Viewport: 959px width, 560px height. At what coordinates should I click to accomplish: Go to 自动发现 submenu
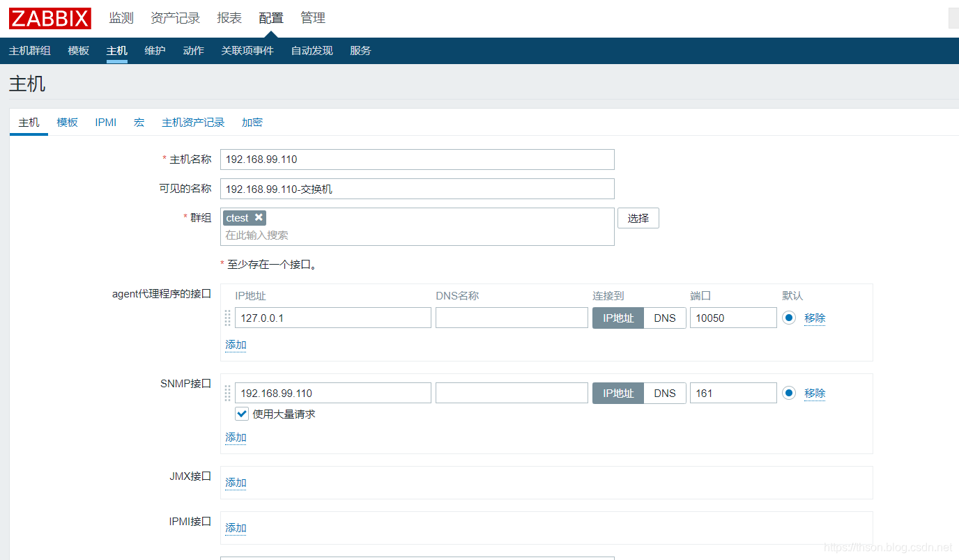312,51
